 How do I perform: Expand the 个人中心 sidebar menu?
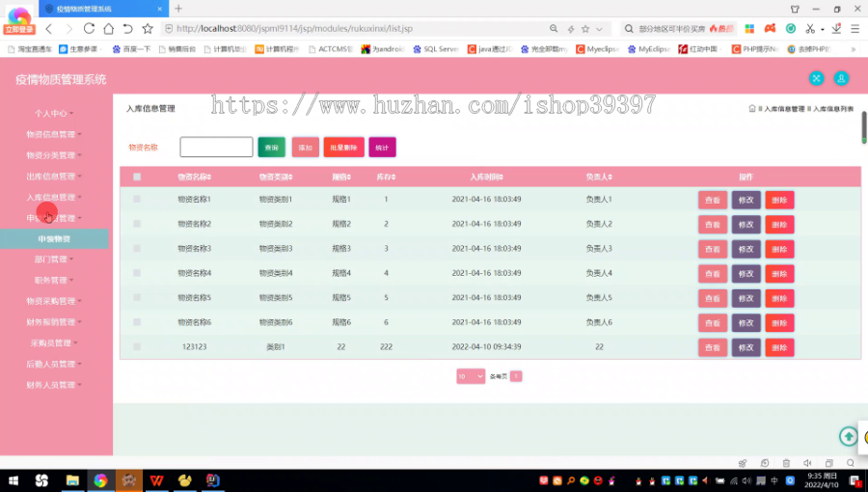[54, 114]
